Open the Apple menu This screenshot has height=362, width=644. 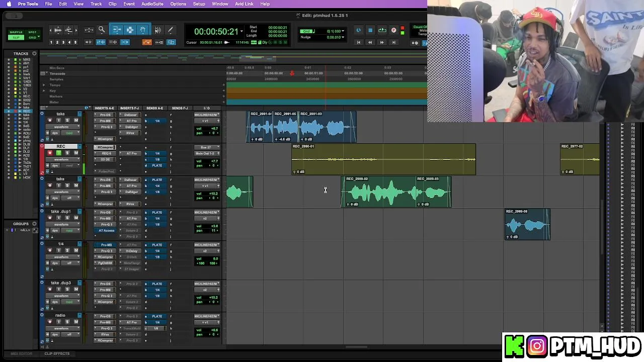pos(9,4)
